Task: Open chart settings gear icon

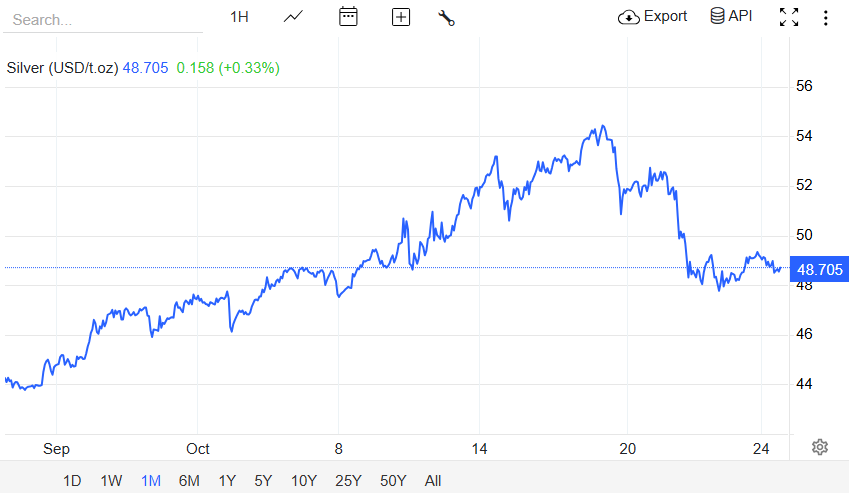Action: click(x=820, y=447)
